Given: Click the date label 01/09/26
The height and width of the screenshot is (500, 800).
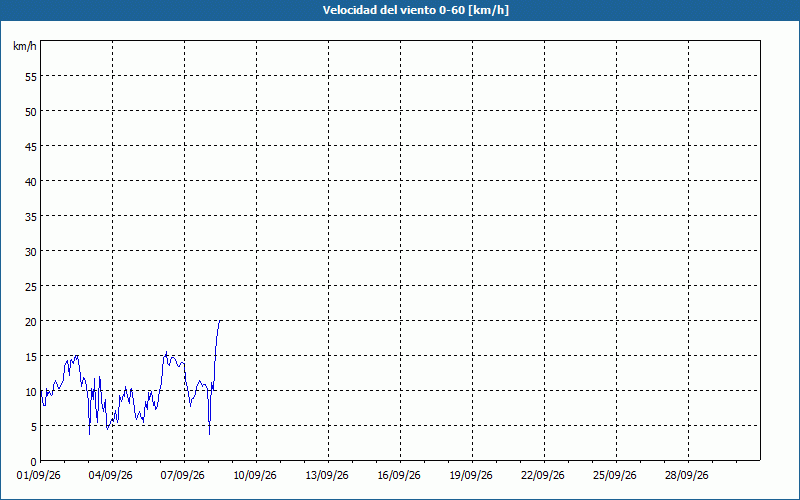Looking at the screenshot, I should click(x=39, y=476).
